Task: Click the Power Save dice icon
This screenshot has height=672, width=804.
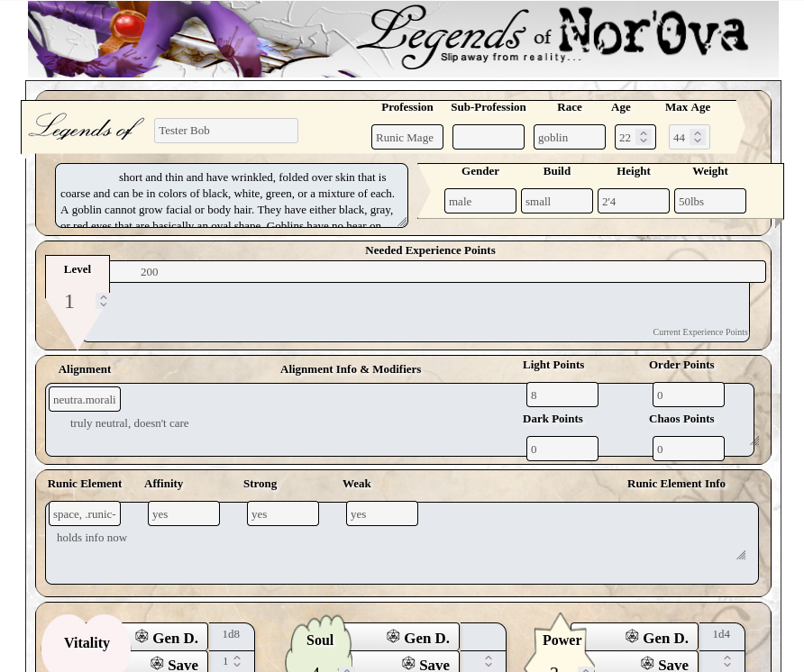Action: click(x=647, y=664)
